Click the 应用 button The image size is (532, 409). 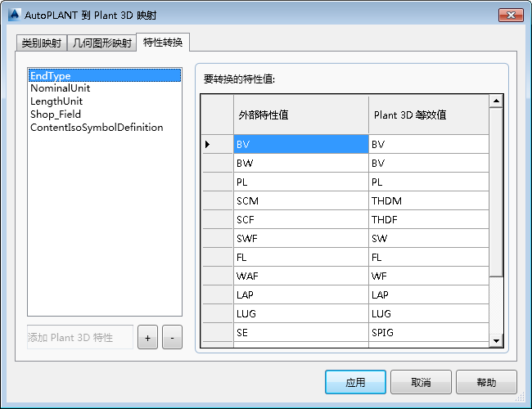(x=355, y=382)
